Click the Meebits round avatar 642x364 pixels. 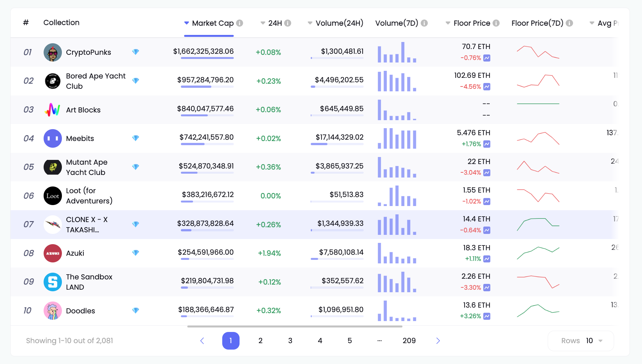coord(53,138)
